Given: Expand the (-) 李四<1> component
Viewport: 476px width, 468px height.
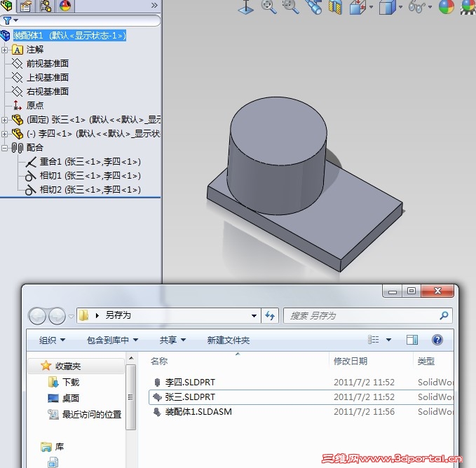Looking at the screenshot, I should (4, 134).
